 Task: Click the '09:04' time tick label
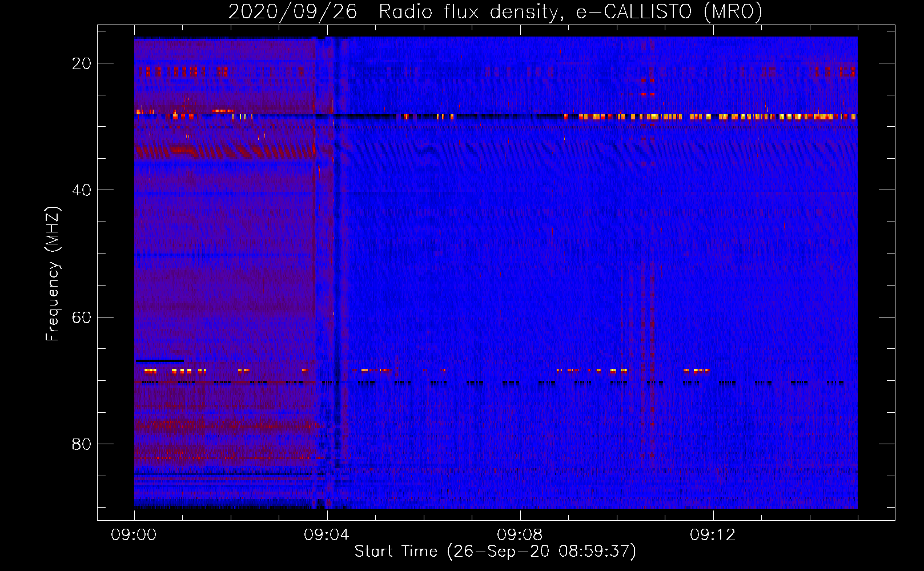coord(327,535)
